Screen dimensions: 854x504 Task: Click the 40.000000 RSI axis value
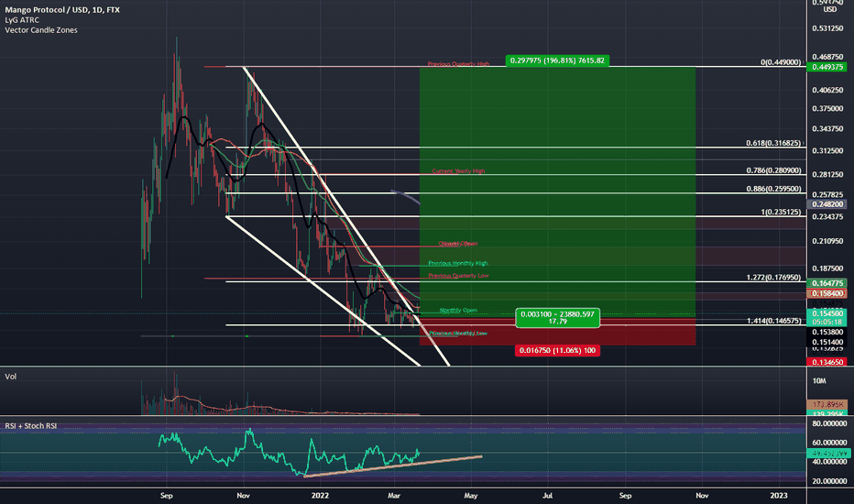[x=829, y=462]
